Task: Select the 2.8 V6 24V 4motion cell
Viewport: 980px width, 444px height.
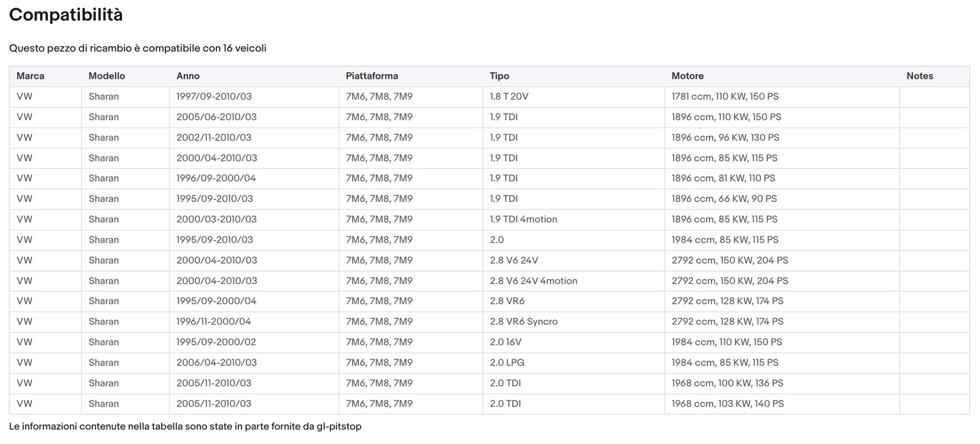Action: click(533, 281)
